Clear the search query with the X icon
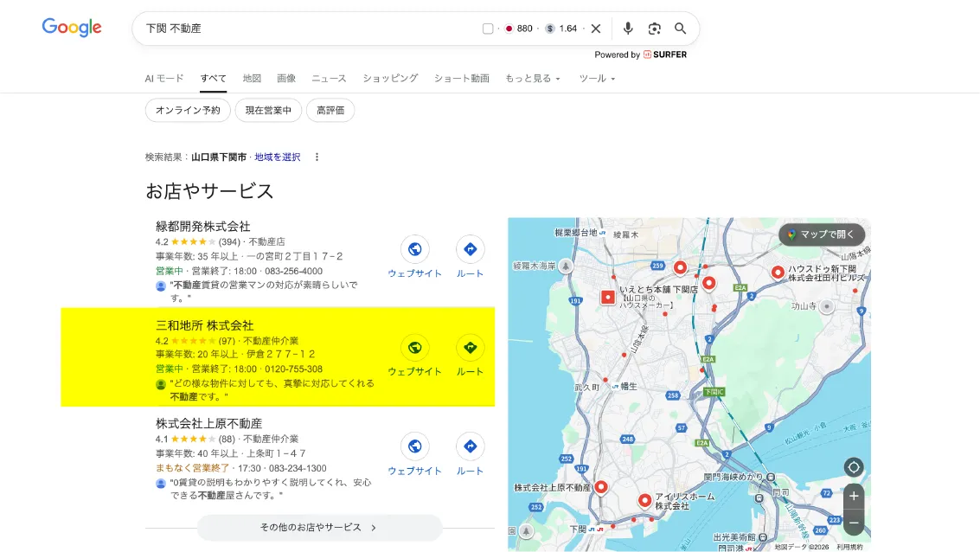The image size is (980, 552). pyautogui.click(x=596, y=28)
